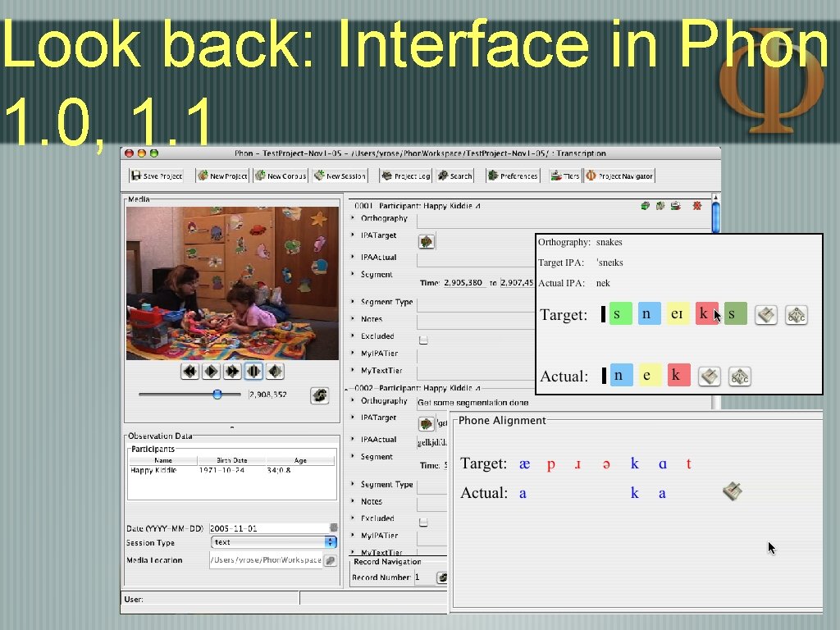The image size is (840, 630).
Task: Expand the IPAActual tier in record 0001
Action: pyautogui.click(x=353, y=257)
